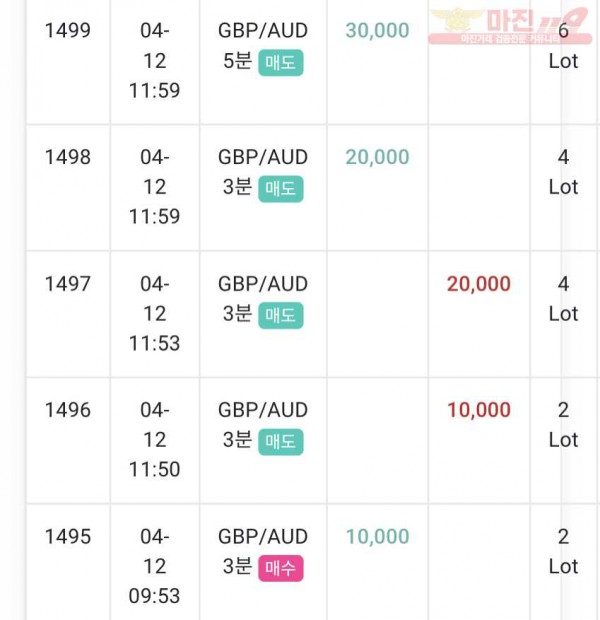Select trade number 1496
The width and height of the screenshot is (600, 620).
tap(68, 410)
